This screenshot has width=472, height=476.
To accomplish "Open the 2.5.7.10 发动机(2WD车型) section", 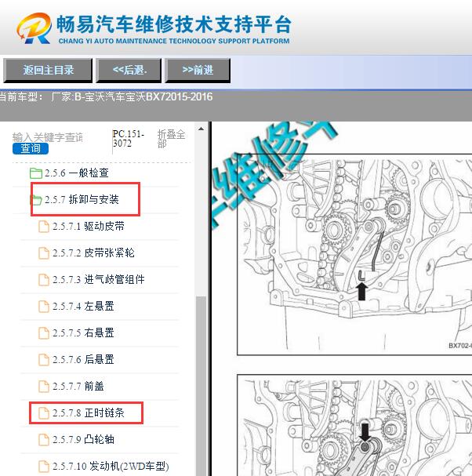I will 111,467.
